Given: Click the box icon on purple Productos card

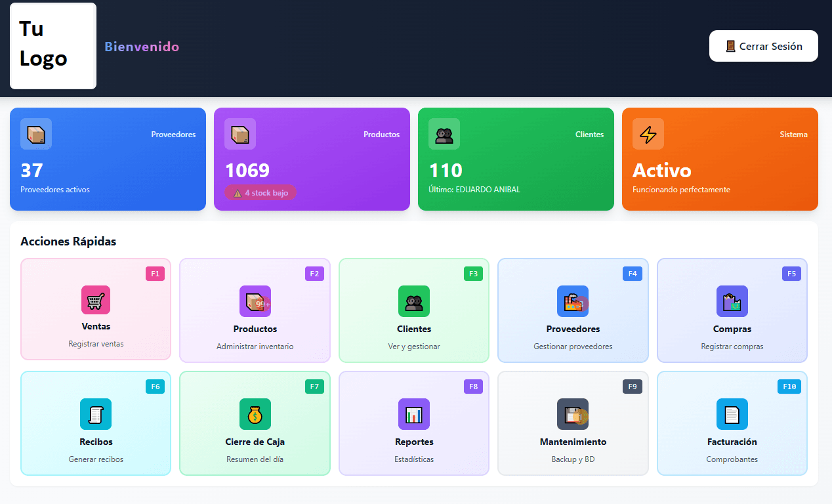Looking at the screenshot, I should (x=240, y=134).
